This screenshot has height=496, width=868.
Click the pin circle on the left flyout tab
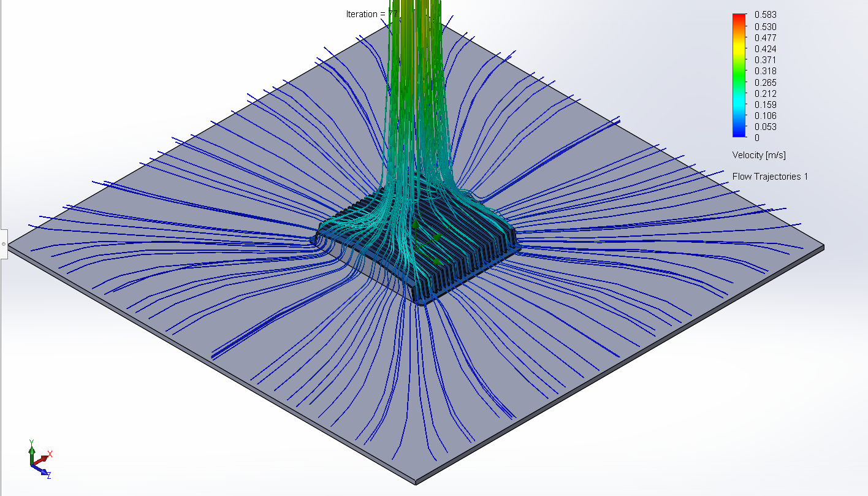4,244
